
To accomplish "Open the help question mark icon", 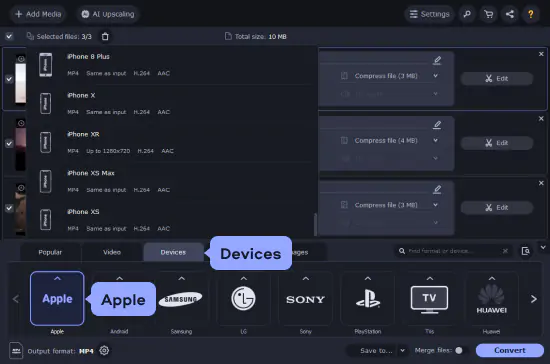I will [x=531, y=14].
